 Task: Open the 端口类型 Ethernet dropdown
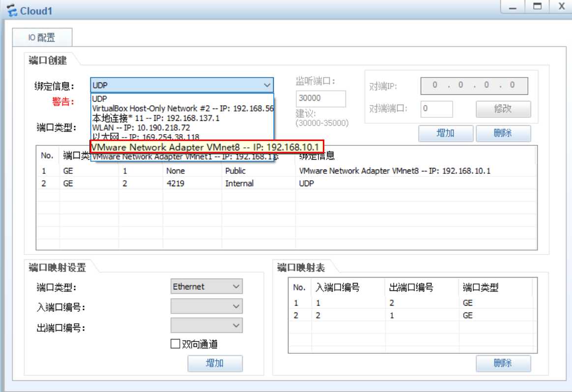point(206,286)
